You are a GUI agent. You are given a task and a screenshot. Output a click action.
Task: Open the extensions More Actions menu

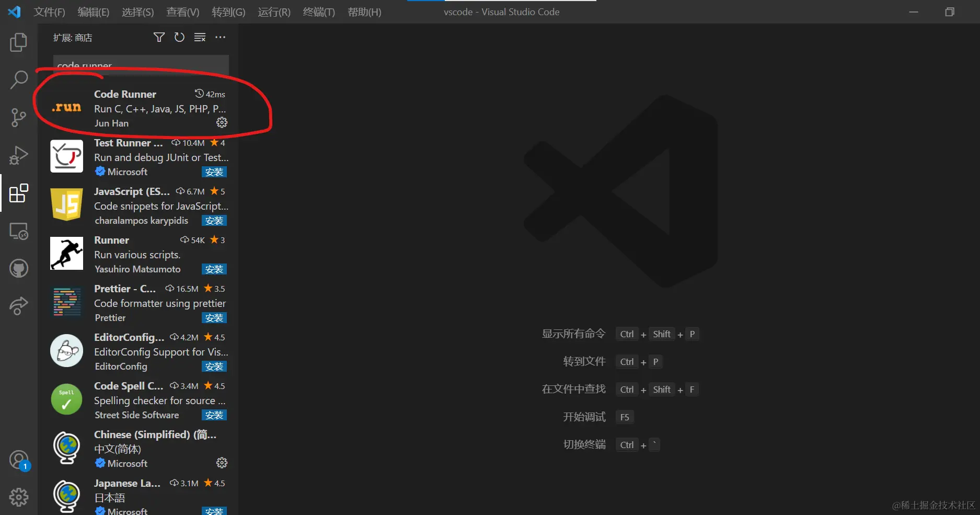[220, 37]
